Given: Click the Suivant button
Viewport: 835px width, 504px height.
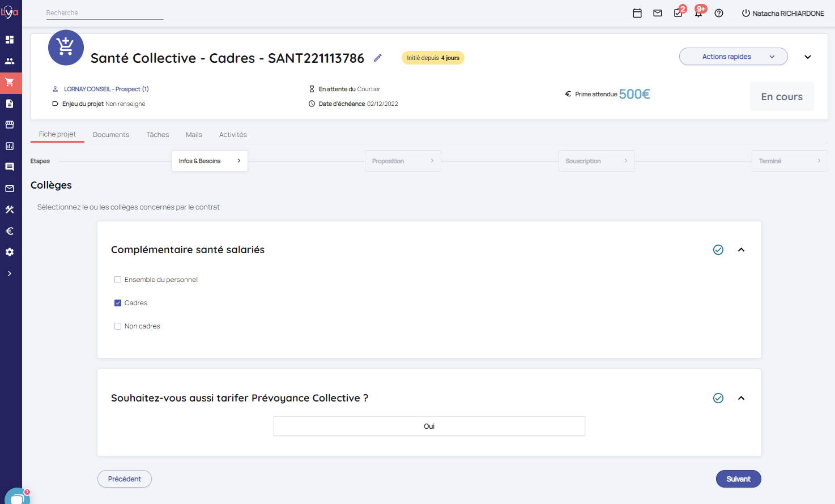Looking at the screenshot, I should click(738, 479).
